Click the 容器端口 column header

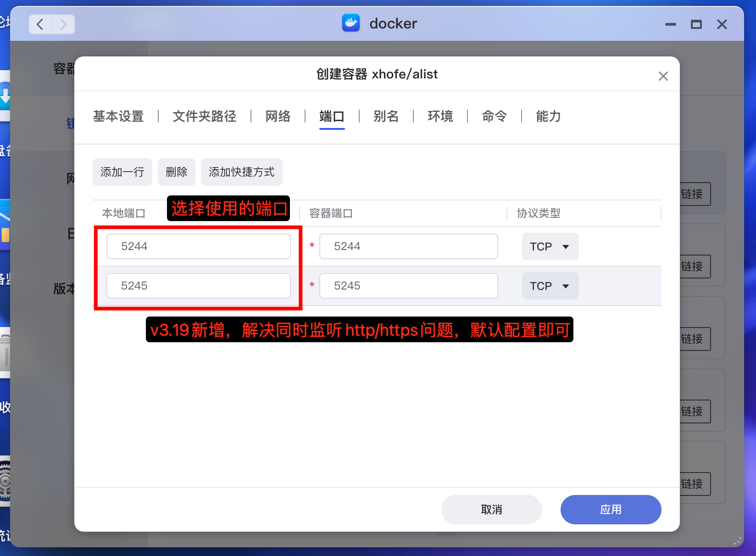[x=331, y=213]
